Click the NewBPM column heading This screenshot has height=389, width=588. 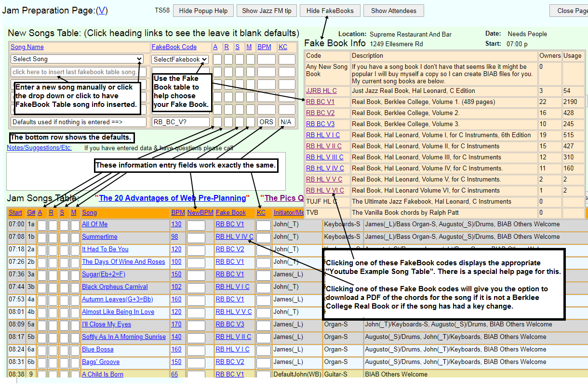[x=200, y=213]
